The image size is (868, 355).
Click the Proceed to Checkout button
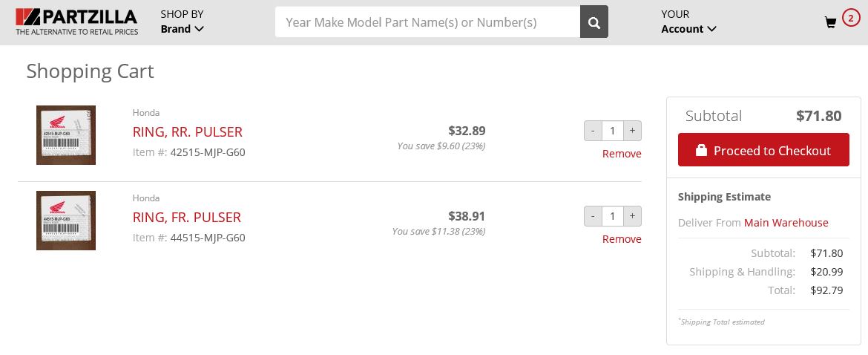763,150
